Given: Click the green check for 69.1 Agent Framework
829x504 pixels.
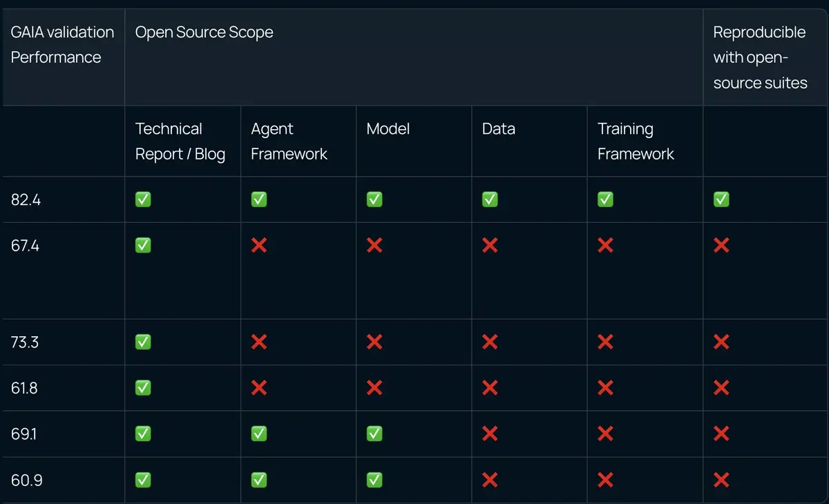Looking at the screenshot, I should point(259,434).
